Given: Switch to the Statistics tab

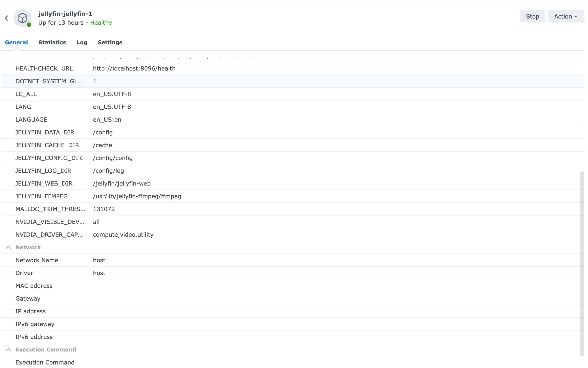Looking at the screenshot, I should coord(52,42).
